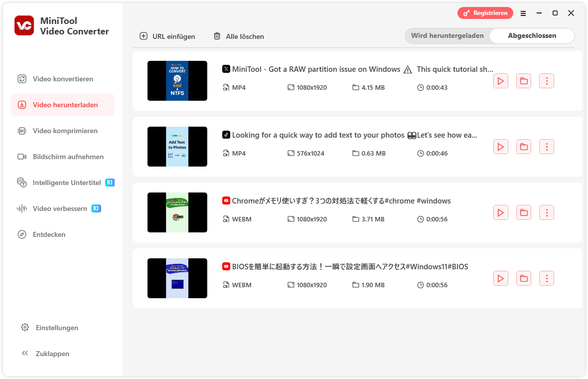This screenshot has height=379, width=588.
Task: Click the 4.15 MB file size
Action: (x=373, y=87)
